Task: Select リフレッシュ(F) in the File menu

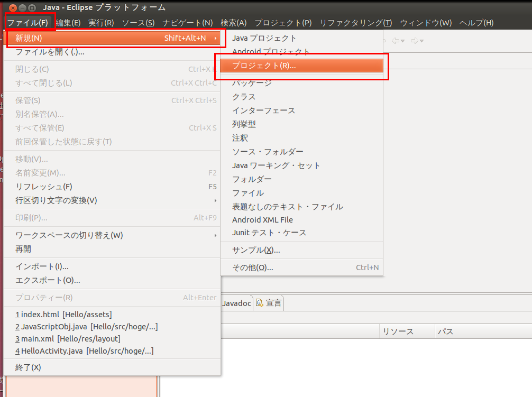Action: pos(112,187)
